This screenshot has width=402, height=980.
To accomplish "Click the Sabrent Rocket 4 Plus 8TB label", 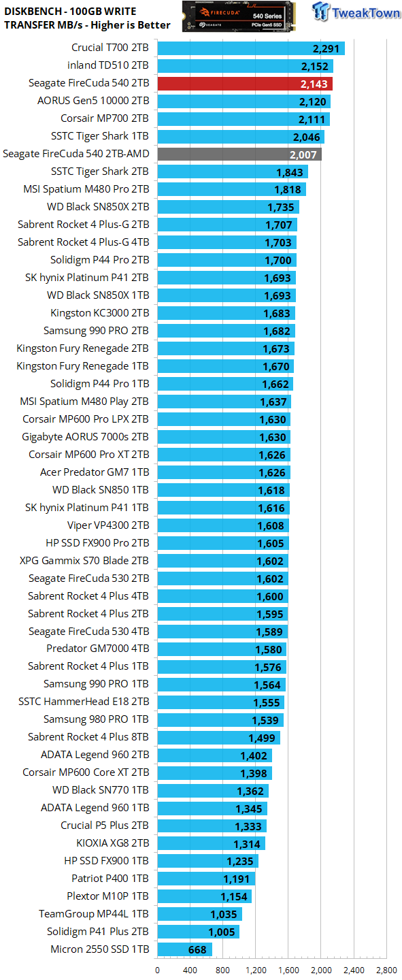I will 88,737.
